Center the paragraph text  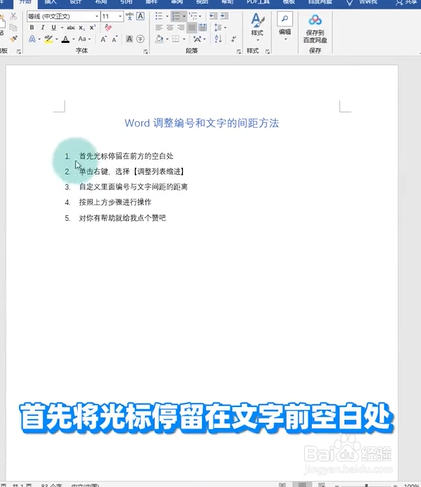click(x=170, y=28)
